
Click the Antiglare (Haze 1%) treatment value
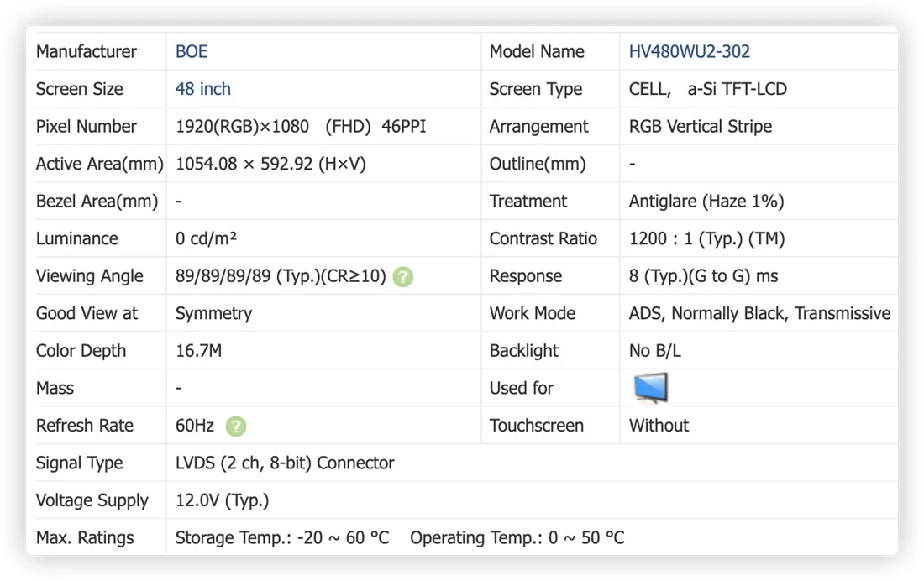click(706, 202)
